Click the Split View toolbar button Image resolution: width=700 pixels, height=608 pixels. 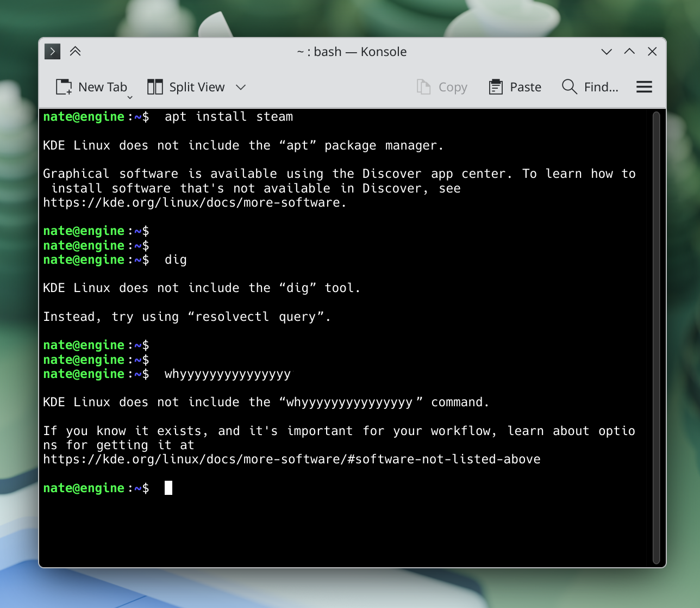(x=186, y=87)
